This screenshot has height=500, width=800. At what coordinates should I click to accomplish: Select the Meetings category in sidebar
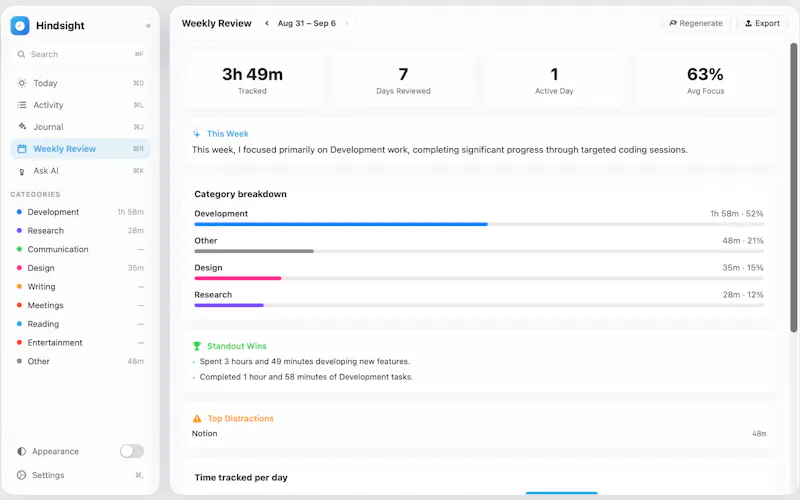[80, 305]
